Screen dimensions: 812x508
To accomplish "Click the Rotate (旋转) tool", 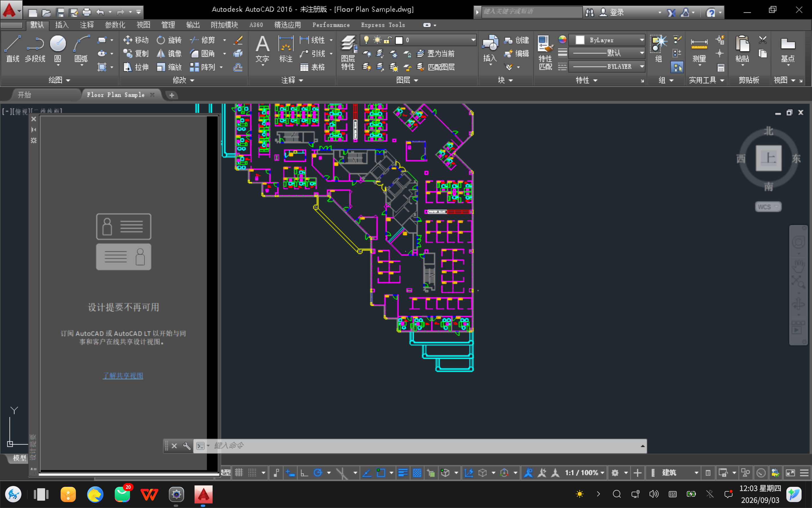I will (x=169, y=40).
